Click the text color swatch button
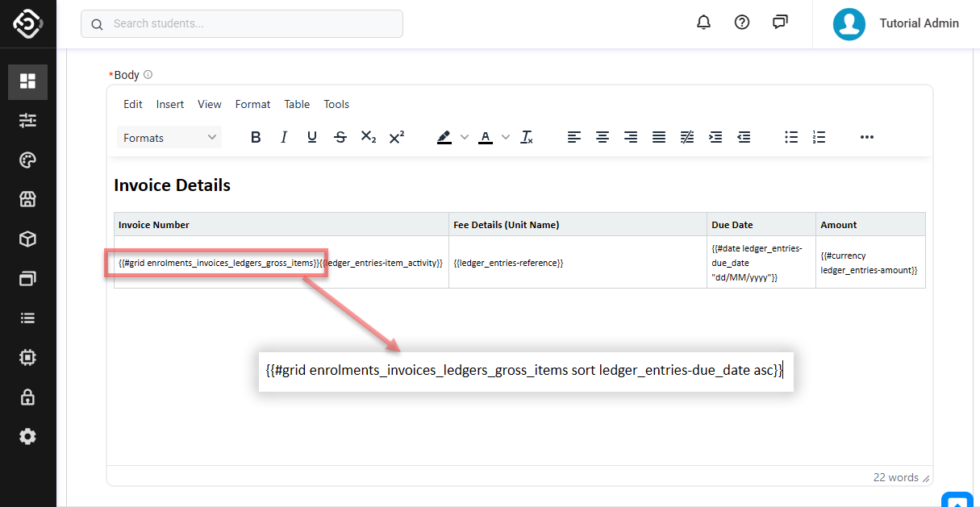The image size is (980, 507). coord(486,138)
